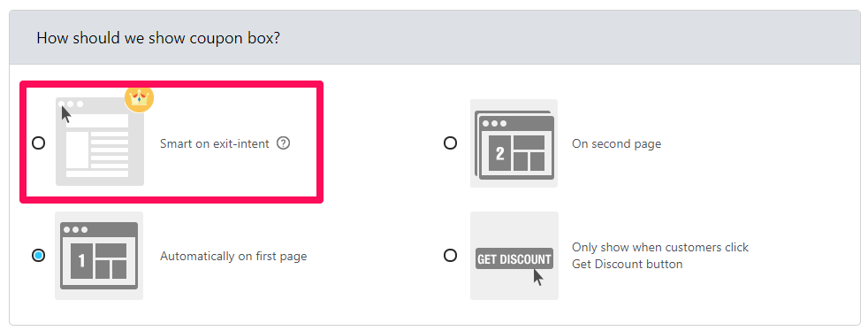The image size is (868, 331).
Task: Open the help question mark beside exit-intent
Action: click(x=283, y=143)
